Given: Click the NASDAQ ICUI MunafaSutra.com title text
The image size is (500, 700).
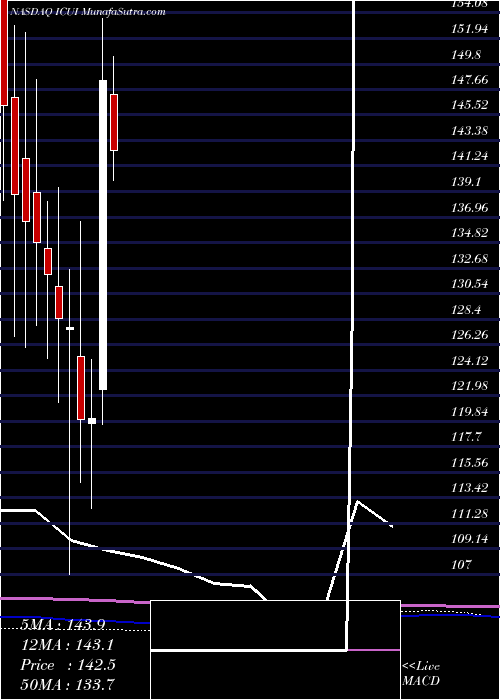Looking at the screenshot, I should 87,12.
